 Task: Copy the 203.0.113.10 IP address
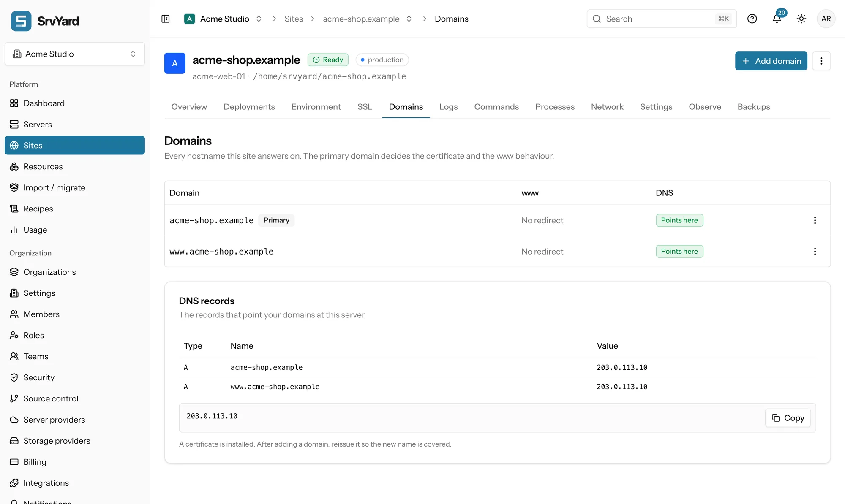pyautogui.click(x=788, y=418)
